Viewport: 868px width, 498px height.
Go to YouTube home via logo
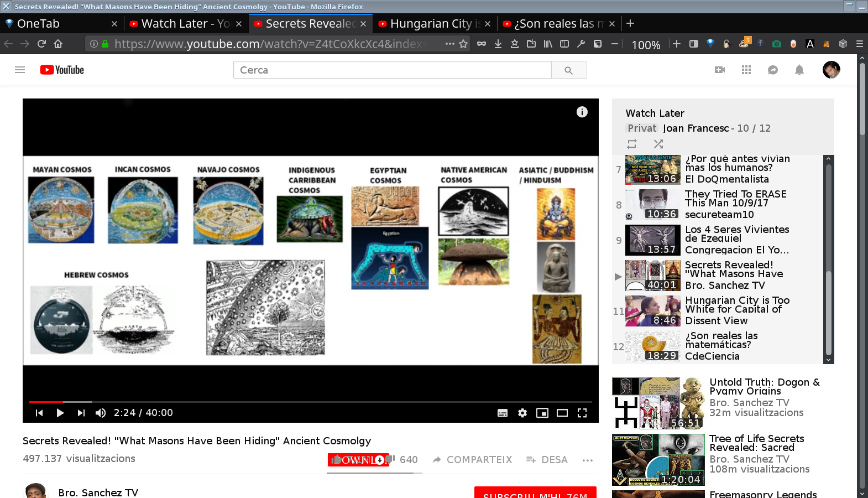[x=62, y=70]
